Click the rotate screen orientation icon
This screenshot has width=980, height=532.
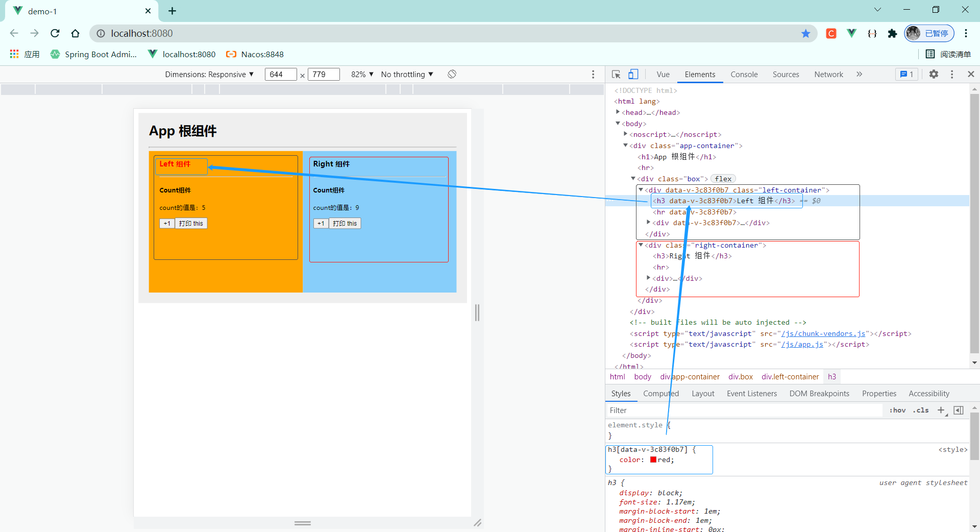[x=452, y=75]
